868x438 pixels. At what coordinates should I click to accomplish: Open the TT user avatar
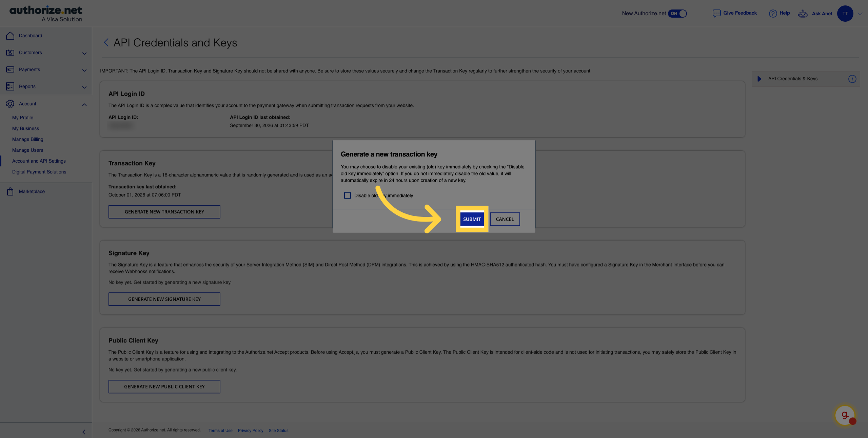tap(845, 14)
